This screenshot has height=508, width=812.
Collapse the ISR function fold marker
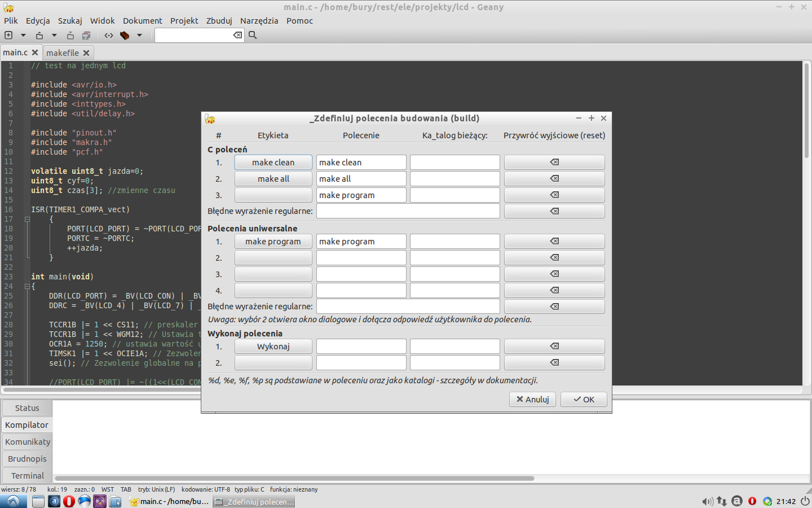27,219
